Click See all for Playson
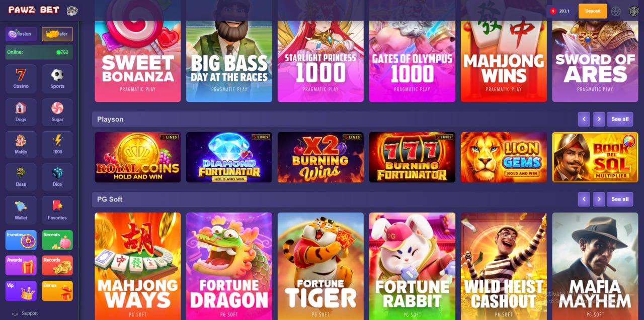The height and width of the screenshot is (320, 644). coord(620,119)
